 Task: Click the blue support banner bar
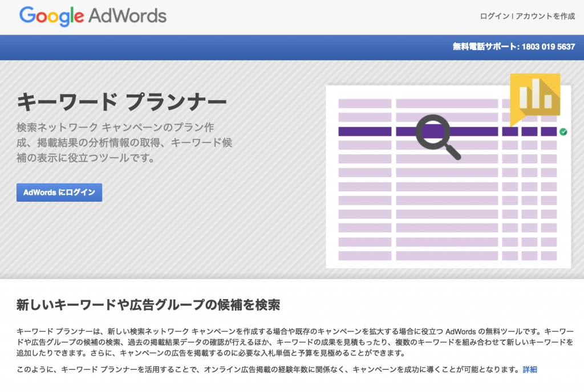[228, 47]
